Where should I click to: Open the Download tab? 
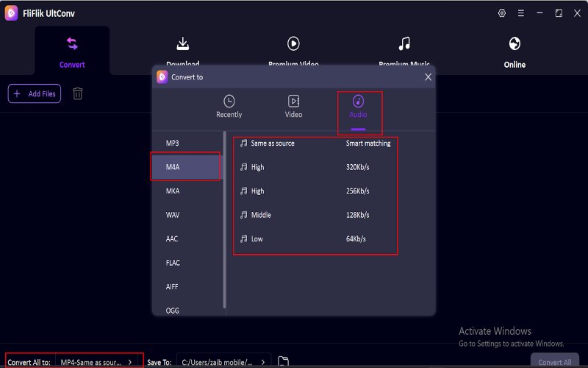pyautogui.click(x=182, y=52)
